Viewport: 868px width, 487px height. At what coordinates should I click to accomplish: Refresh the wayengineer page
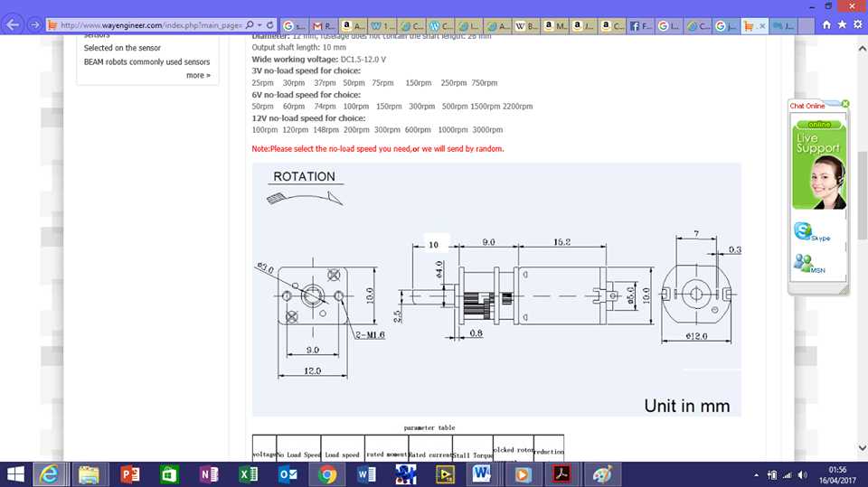point(270,25)
